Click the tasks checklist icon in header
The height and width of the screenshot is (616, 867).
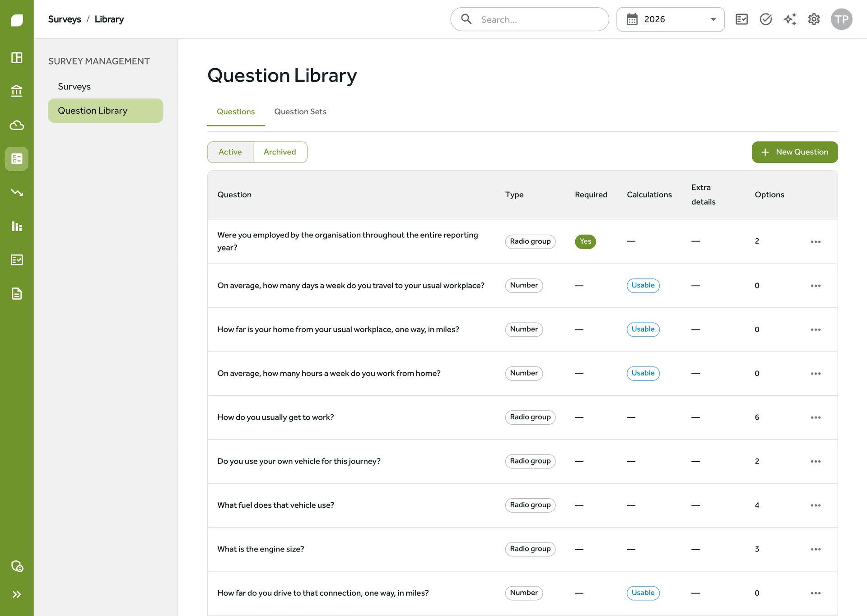click(741, 19)
